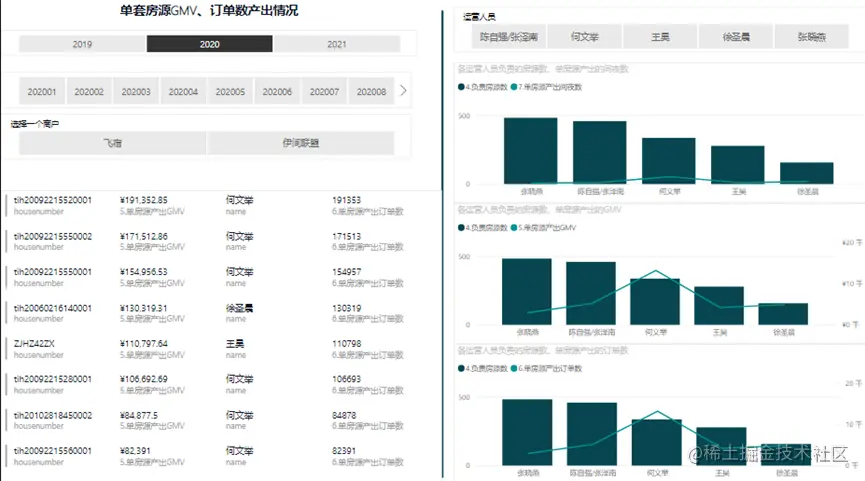Viewport: 865px width, 481px height.
Task: Filter operator 何文举 in the top slicer
Action: coord(585,37)
